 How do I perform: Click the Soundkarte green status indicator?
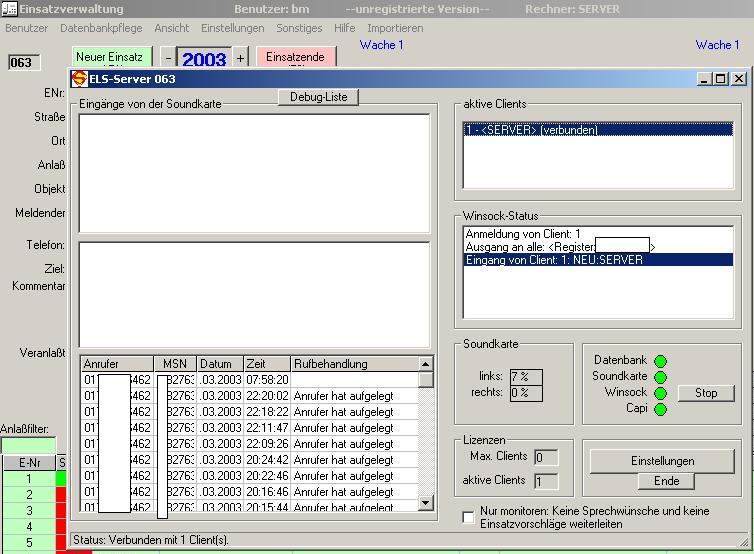point(660,377)
